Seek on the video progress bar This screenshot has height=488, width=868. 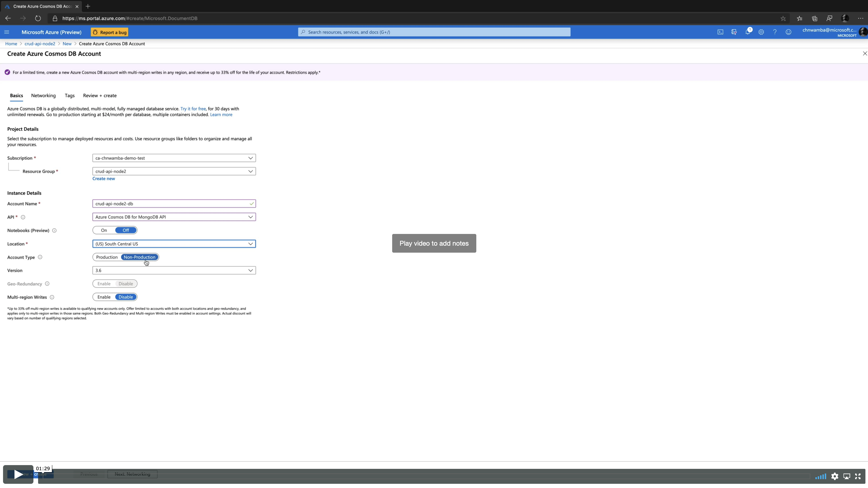tap(424, 476)
